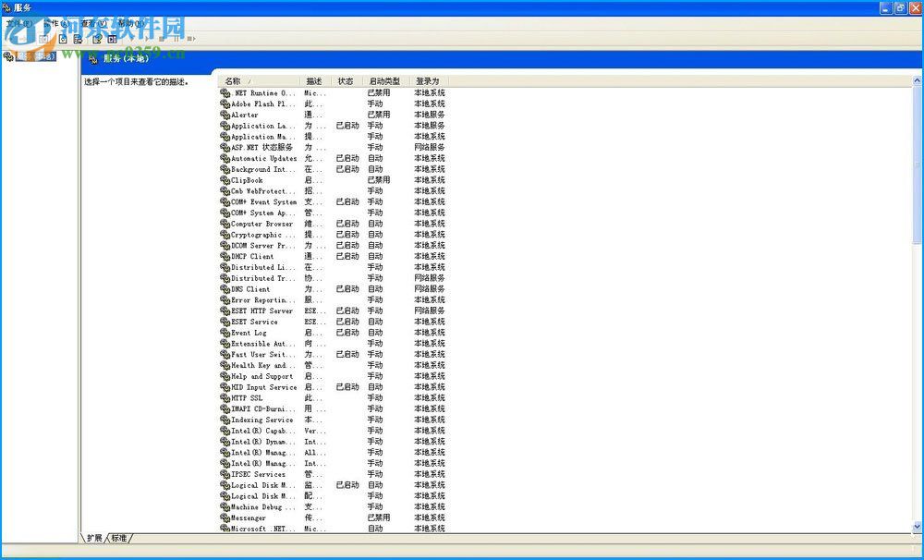Viewport: 924px width, 560px height.
Task: Select the 'Distributed Li...' service name
Action: click(262, 268)
